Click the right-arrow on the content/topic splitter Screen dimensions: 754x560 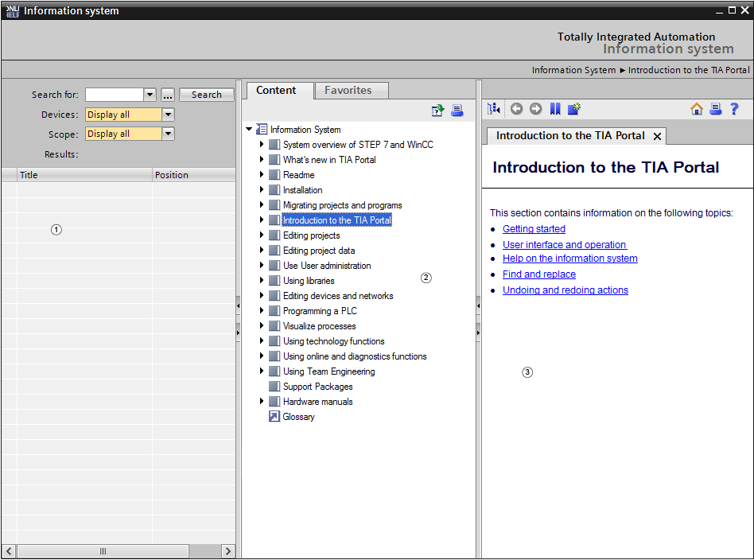[x=478, y=332]
